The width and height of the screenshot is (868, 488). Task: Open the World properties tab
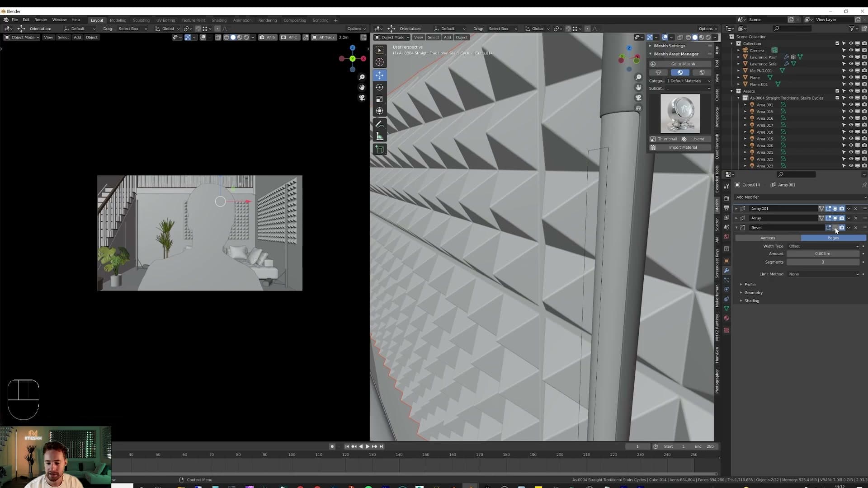point(726,237)
